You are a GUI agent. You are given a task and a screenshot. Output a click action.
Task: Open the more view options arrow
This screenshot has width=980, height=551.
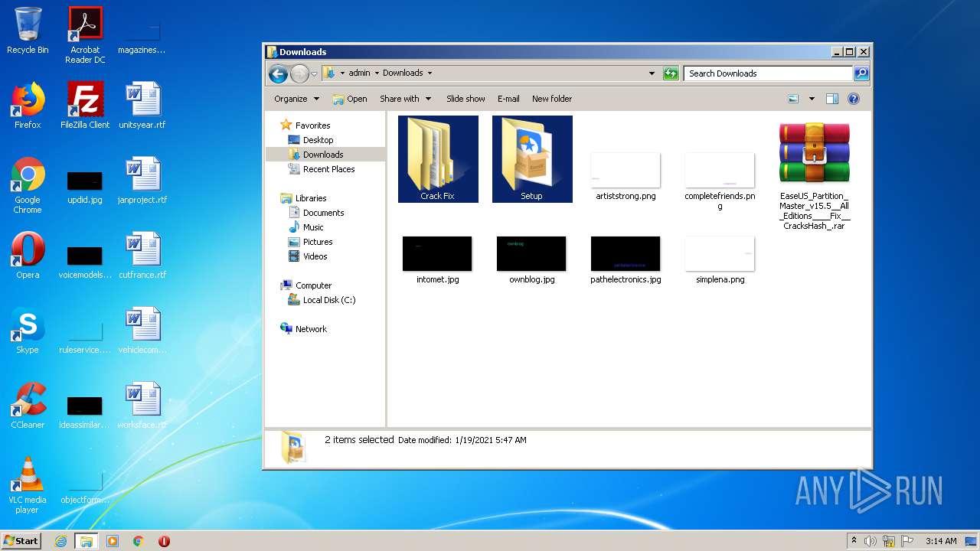click(812, 99)
